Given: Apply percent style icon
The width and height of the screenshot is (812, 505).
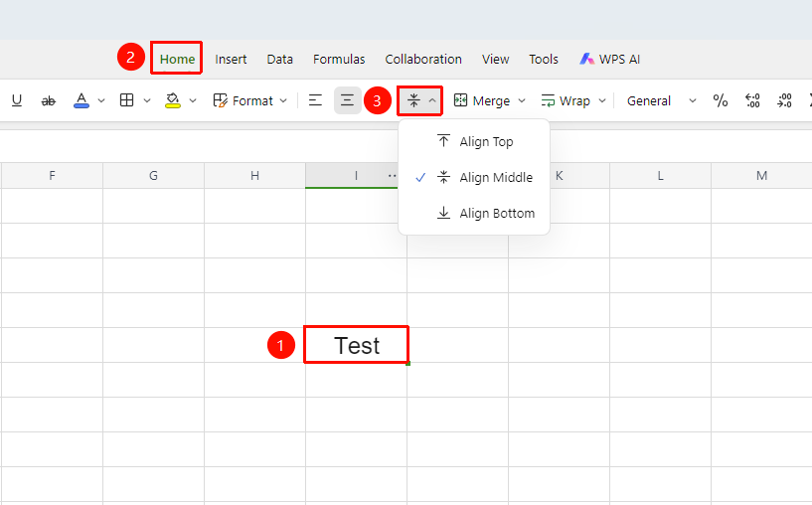Looking at the screenshot, I should tap(721, 100).
